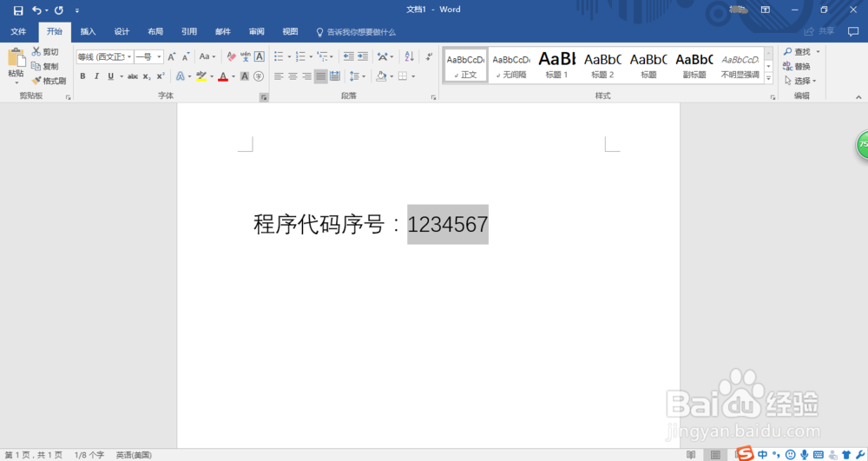This screenshot has height=461, width=868.
Task: Switch to the 插入 tab
Action: coord(88,31)
